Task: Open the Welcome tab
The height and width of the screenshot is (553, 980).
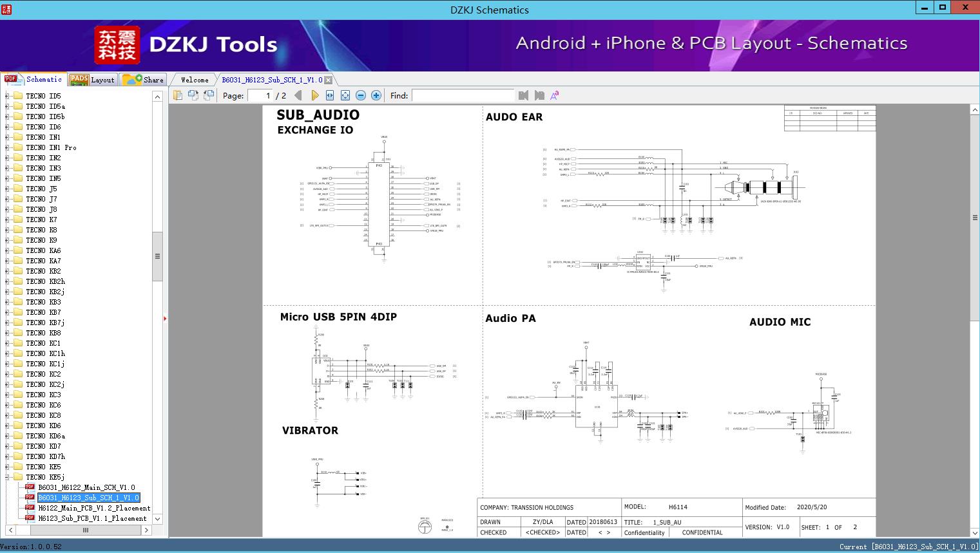Action: click(x=194, y=80)
